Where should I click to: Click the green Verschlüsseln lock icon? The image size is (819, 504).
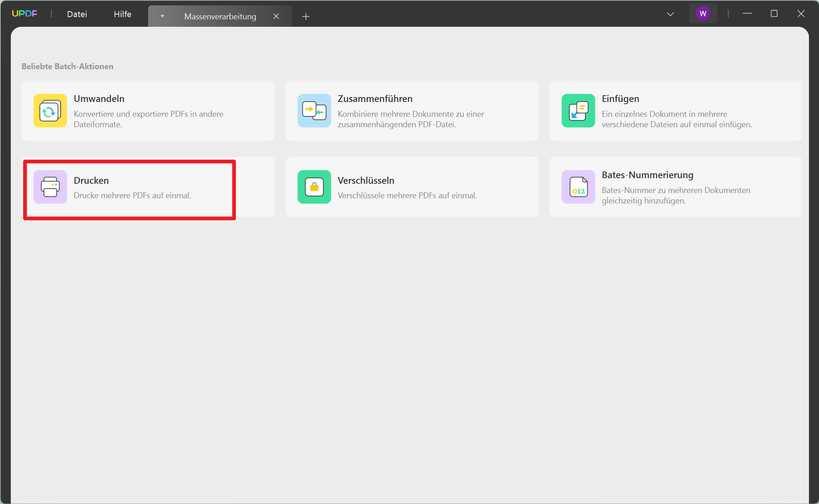(314, 187)
